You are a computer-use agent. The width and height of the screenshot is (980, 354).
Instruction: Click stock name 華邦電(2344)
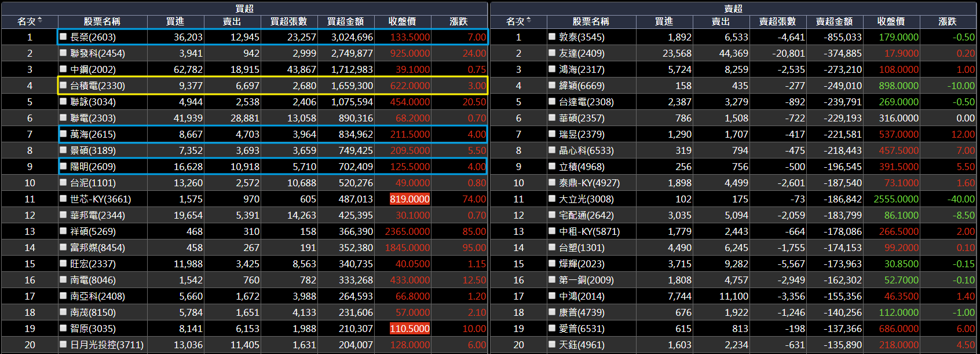(x=97, y=215)
